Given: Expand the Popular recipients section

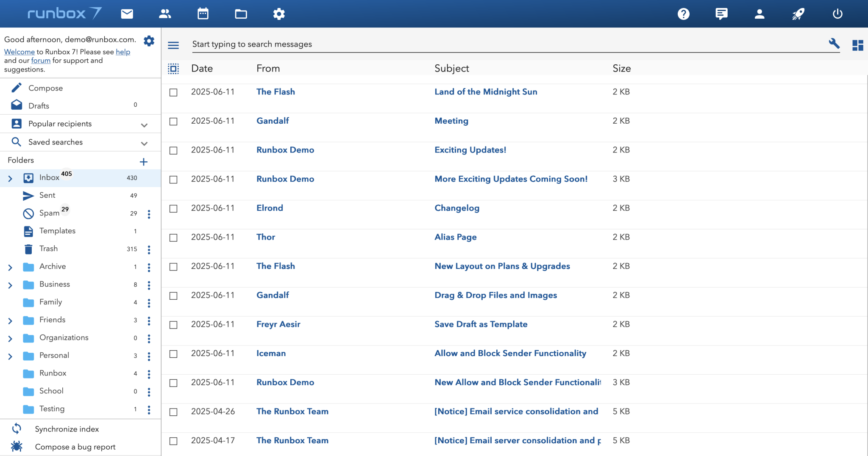Looking at the screenshot, I should pyautogui.click(x=144, y=125).
